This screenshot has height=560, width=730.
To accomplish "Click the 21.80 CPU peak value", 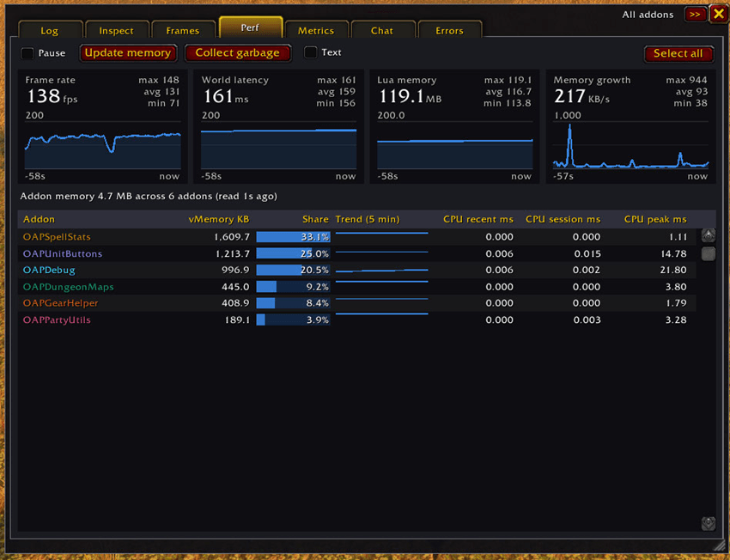I will tap(673, 270).
